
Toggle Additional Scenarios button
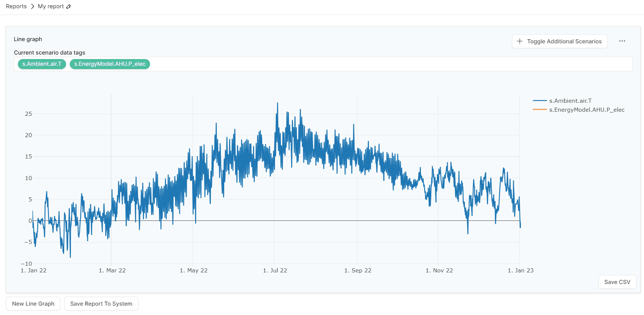(560, 41)
